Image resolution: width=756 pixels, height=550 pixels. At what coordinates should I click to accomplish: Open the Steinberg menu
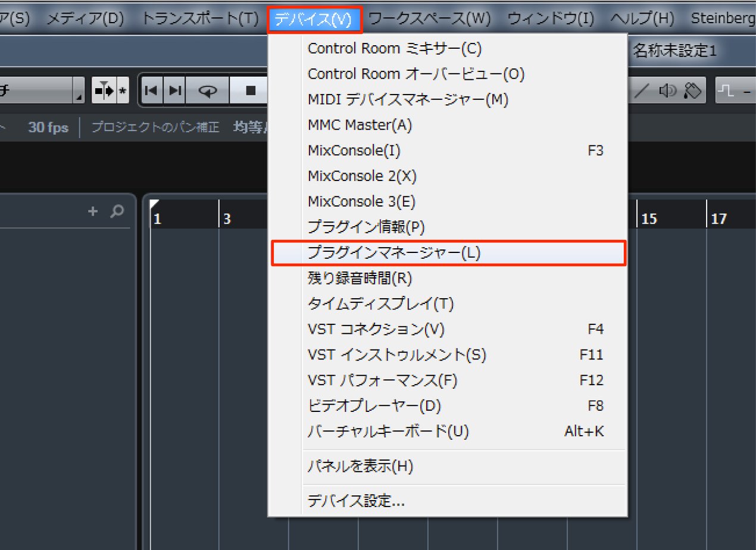(x=723, y=18)
